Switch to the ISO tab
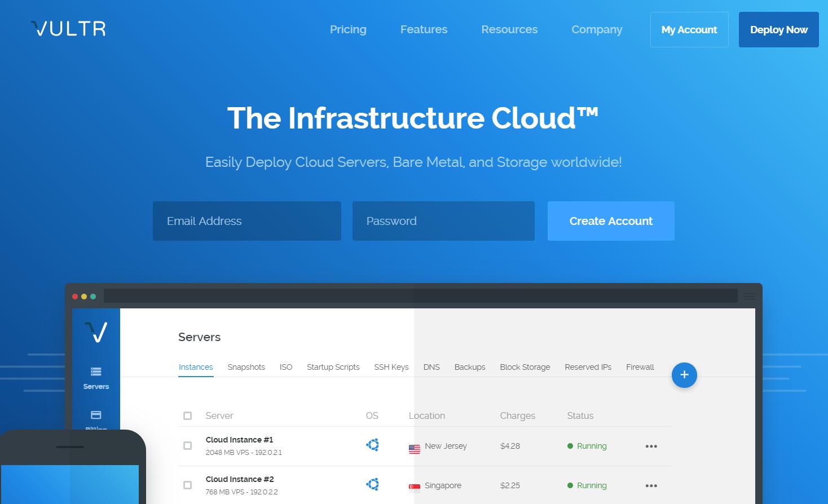The image size is (828, 504). coord(286,367)
